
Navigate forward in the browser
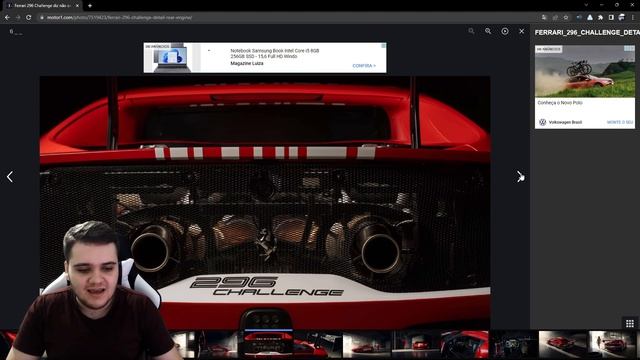18,18
